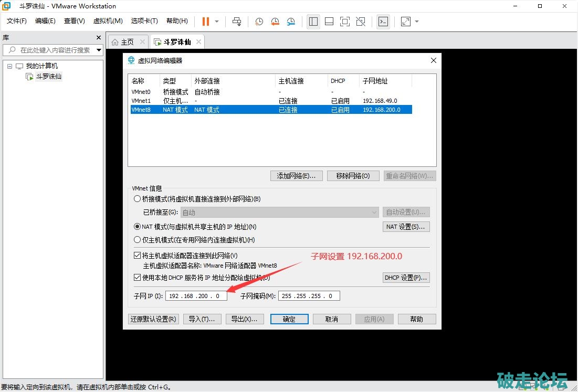
Task: Select the host-only mode radio button
Action: (x=138, y=240)
